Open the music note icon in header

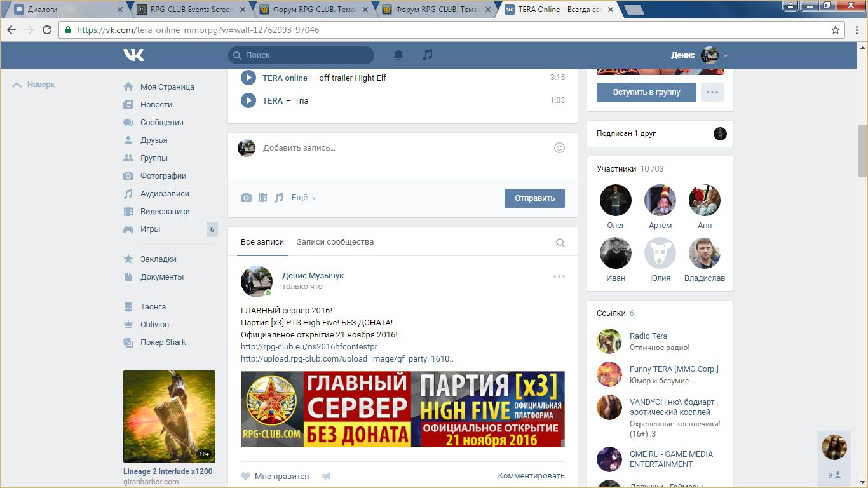428,55
